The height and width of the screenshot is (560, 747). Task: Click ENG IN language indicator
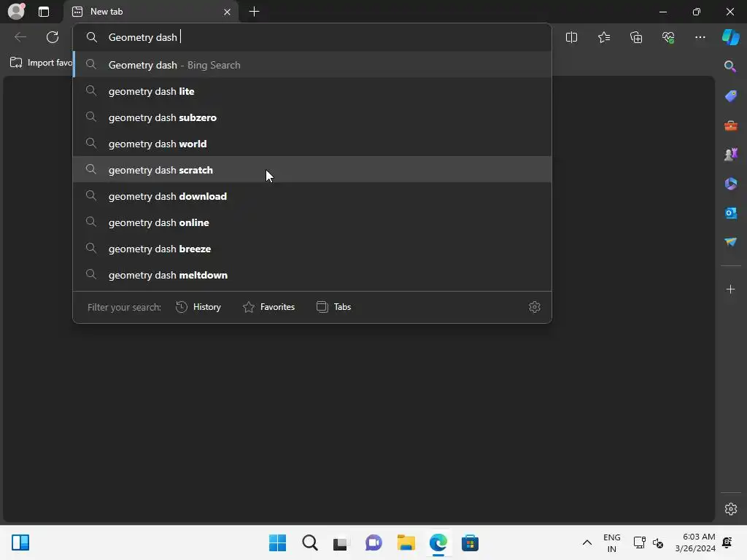tap(612, 542)
